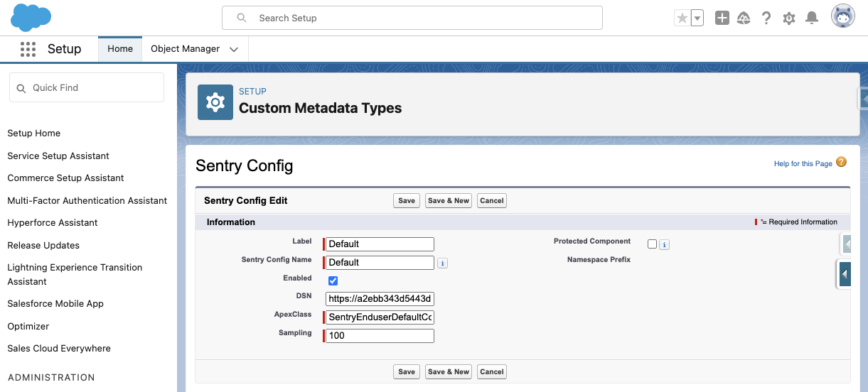Open Help for this Page link

click(x=803, y=163)
